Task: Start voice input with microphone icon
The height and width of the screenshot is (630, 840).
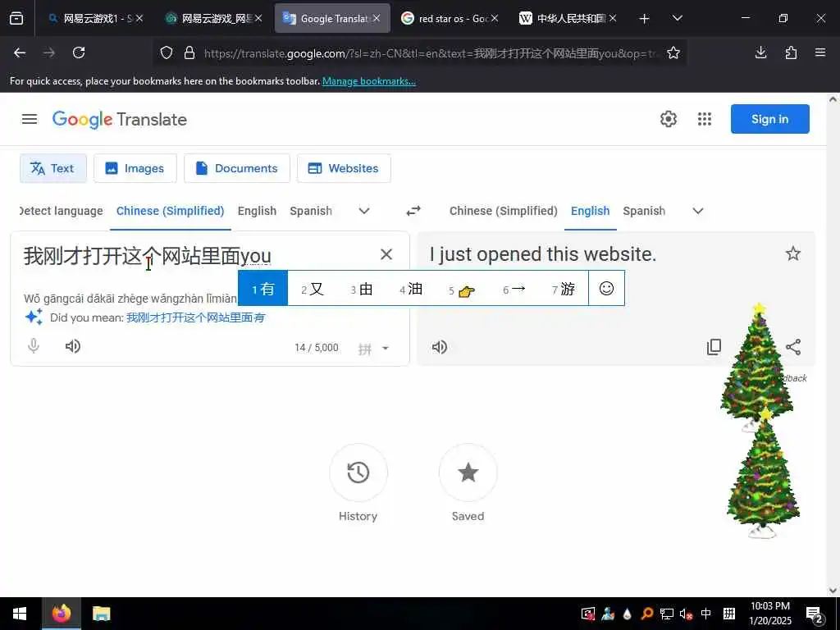Action: (34, 346)
